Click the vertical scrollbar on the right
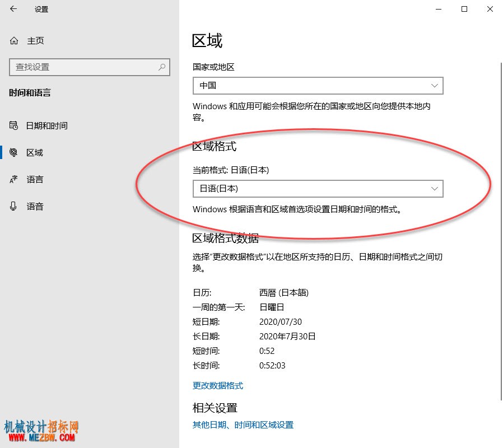This screenshot has height=448, width=503. tap(501, 231)
